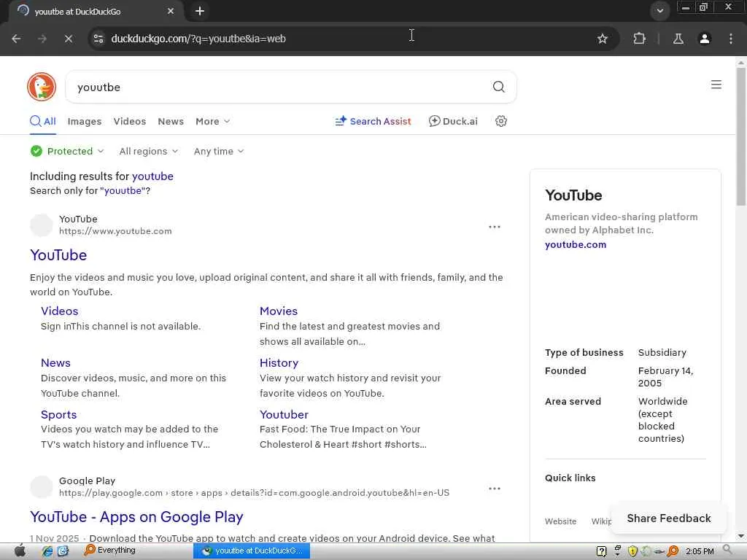The height and width of the screenshot is (560, 747).
Task: Open YouTube - Apps on Google Play link
Action: (x=136, y=517)
